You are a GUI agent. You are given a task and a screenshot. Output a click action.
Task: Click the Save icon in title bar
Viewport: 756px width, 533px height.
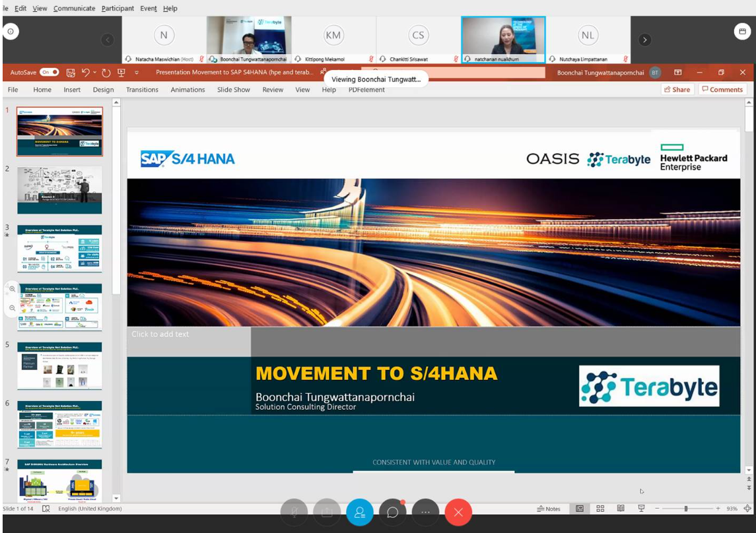point(71,73)
